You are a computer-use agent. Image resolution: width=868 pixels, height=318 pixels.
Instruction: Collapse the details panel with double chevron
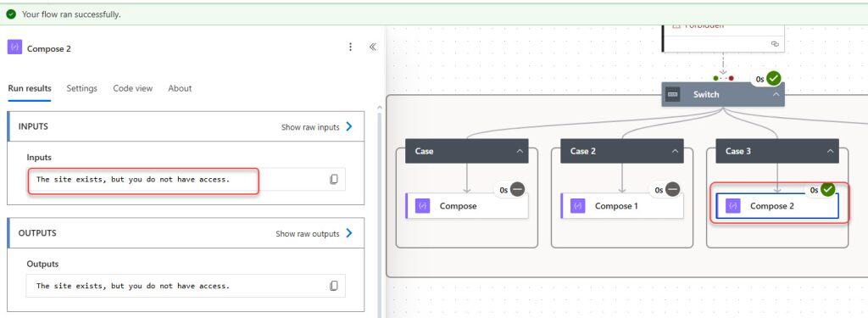tap(373, 47)
